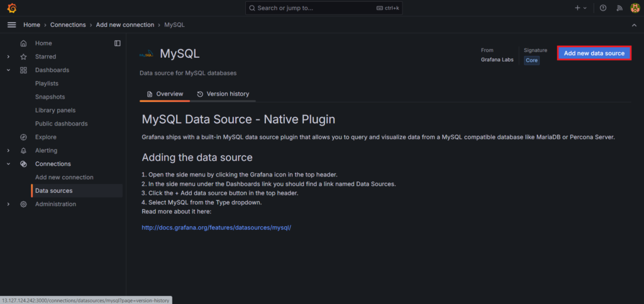
Task: Click the MySQL plugin logo
Action: pyautogui.click(x=146, y=53)
